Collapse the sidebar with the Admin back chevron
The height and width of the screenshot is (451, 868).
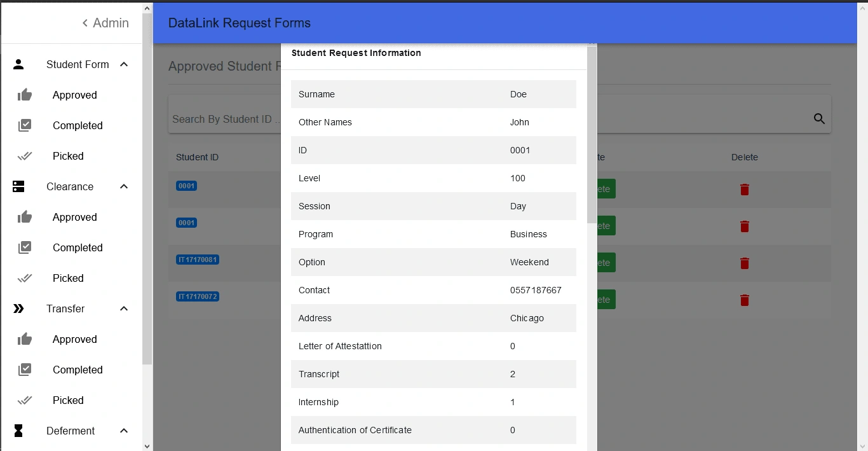85,23
